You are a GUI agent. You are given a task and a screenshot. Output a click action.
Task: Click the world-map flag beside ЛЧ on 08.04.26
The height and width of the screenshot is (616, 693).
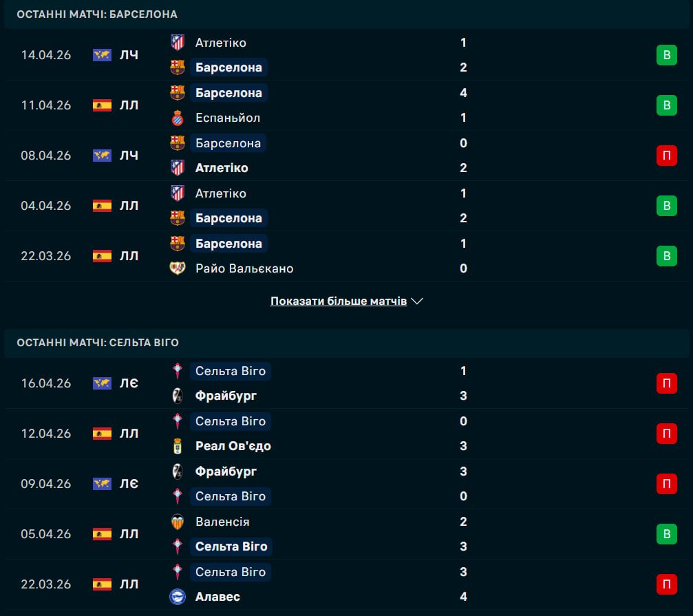[102, 156]
